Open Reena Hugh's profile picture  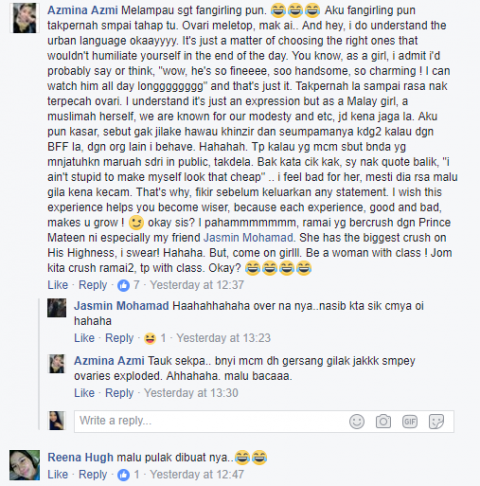25,465
